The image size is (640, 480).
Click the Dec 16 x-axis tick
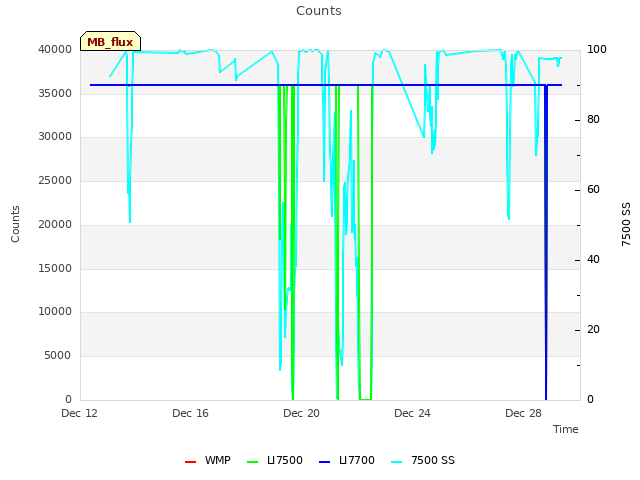pos(190,413)
